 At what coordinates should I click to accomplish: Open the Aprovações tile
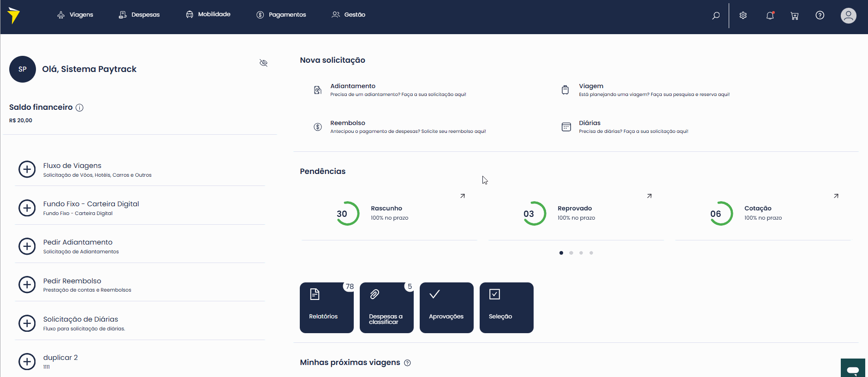(446, 308)
